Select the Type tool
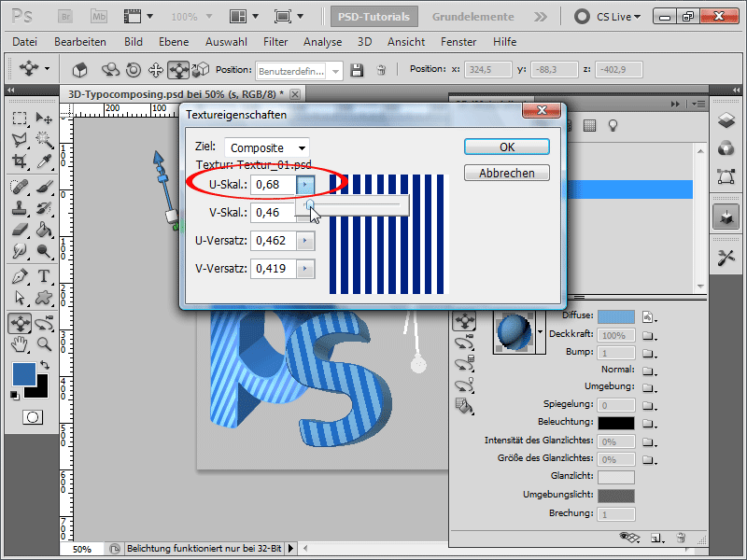This screenshot has height=560, width=747. (x=44, y=276)
